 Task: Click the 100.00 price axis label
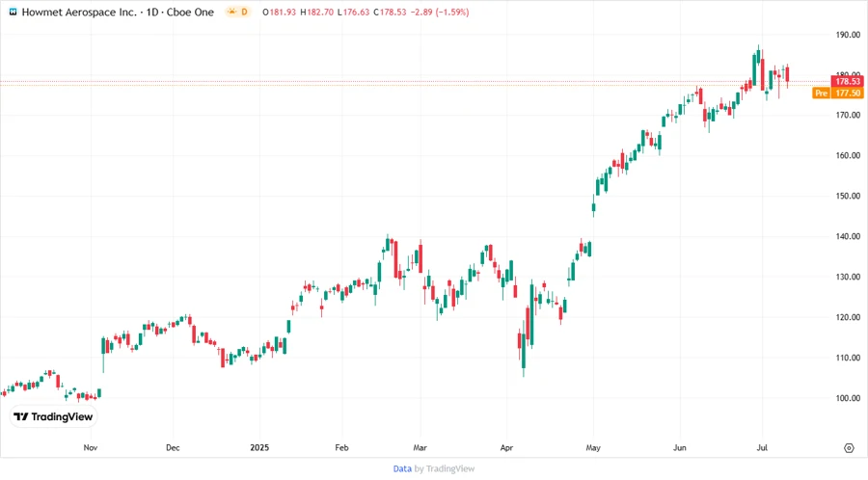click(x=848, y=398)
